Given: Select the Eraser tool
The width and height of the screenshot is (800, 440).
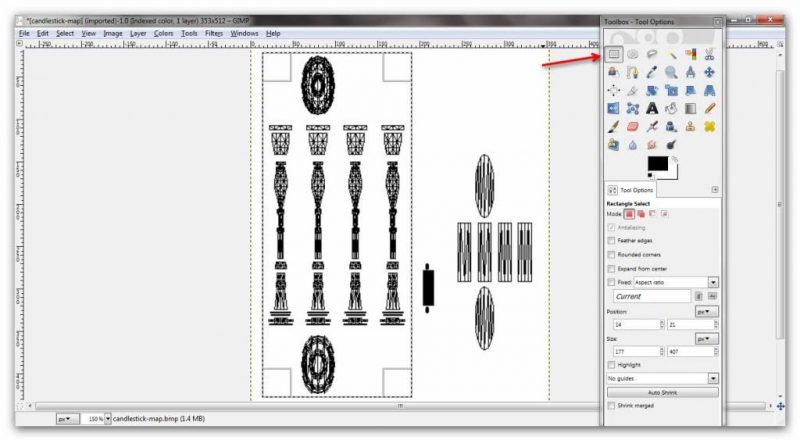Looking at the screenshot, I should coord(632,126).
